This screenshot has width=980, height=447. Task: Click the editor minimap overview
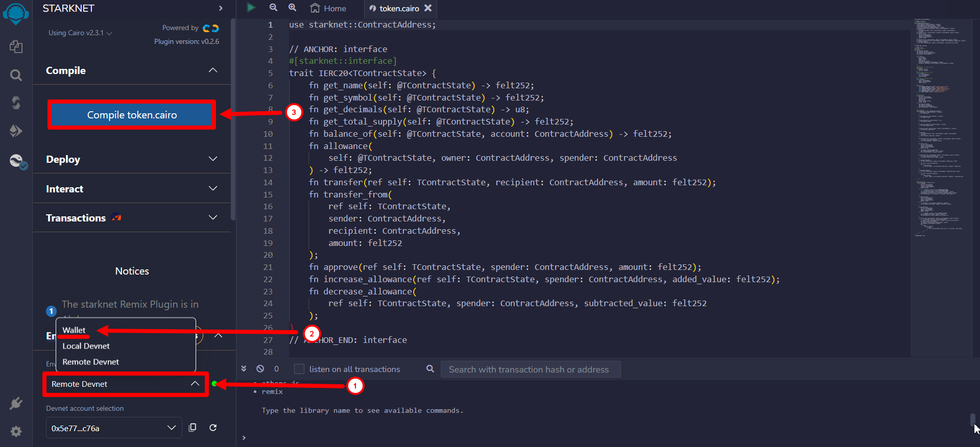940,128
